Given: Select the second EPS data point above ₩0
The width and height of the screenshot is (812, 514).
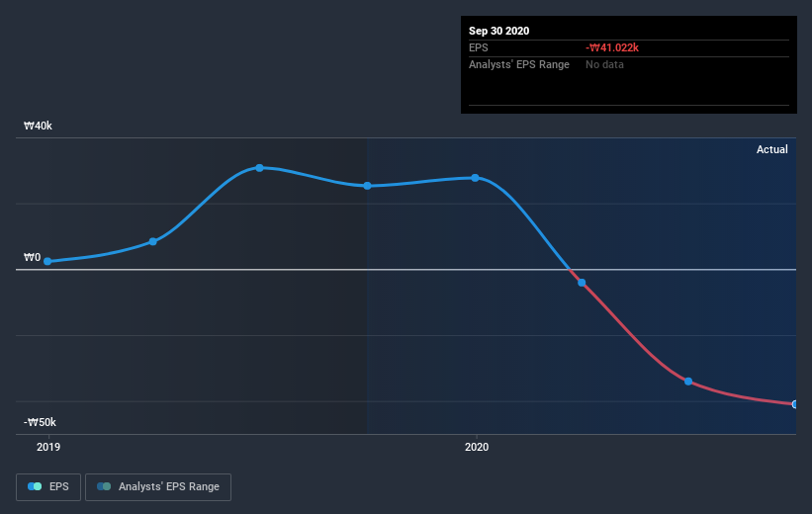Looking at the screenshot, I should tap(152, 242).
